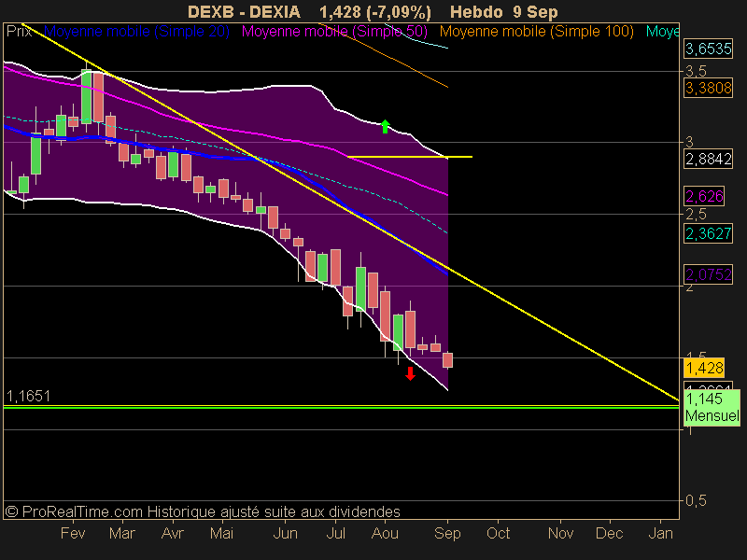
Task: Click the 'Aou' month axis label
Action: click(385, 533)
